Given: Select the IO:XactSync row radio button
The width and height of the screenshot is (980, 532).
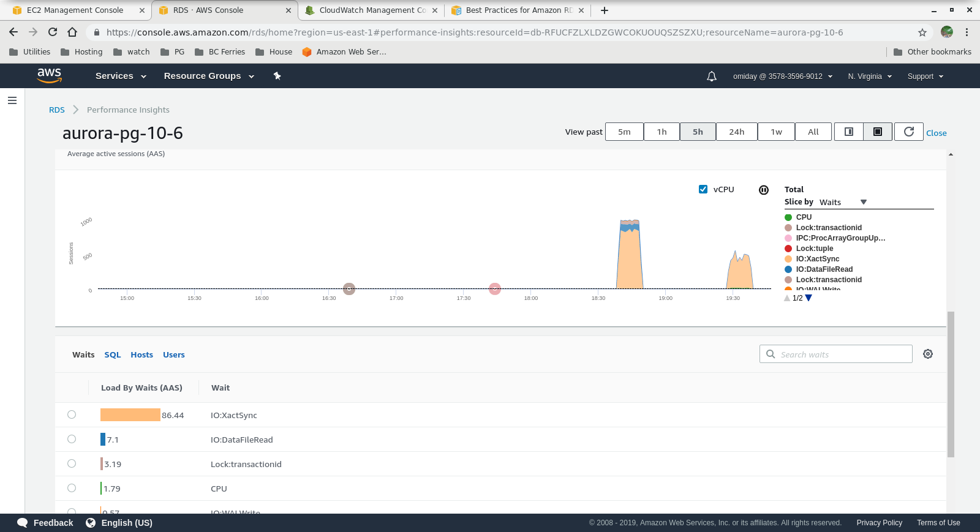Looking at the screenshot, I should [x=72, y=414].
